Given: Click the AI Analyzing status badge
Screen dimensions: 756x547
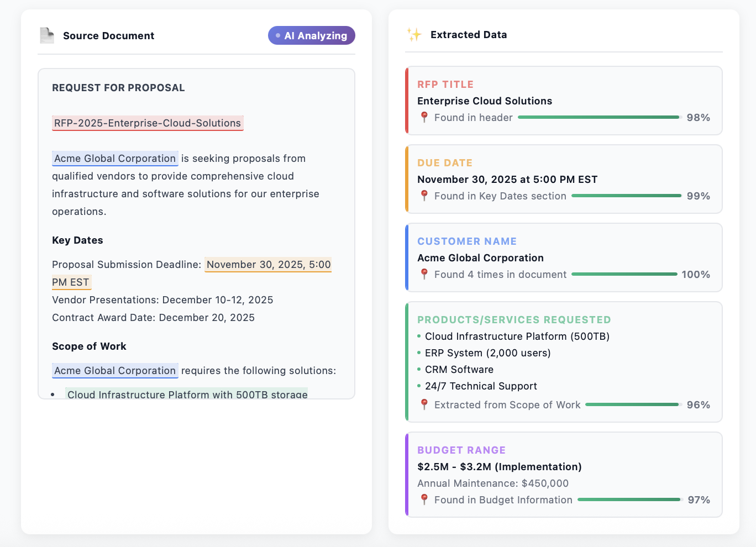Looking at the screenshot, I should pos(312,35).
